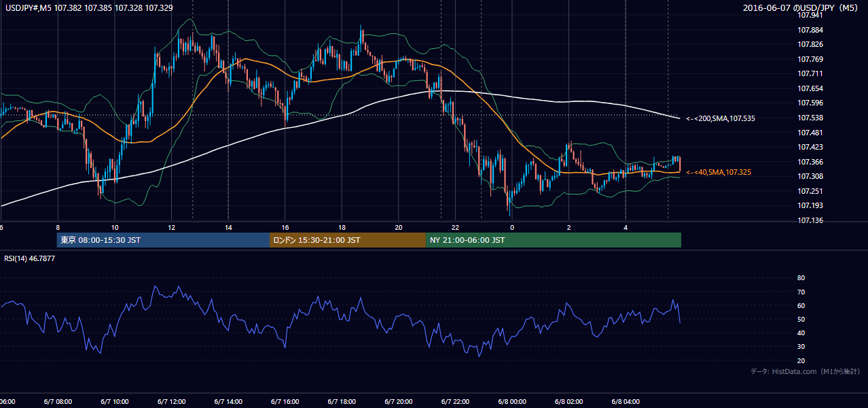Click price axis value 107.251
This screenshot has height=408, width=868.
(x=810, y=191)
